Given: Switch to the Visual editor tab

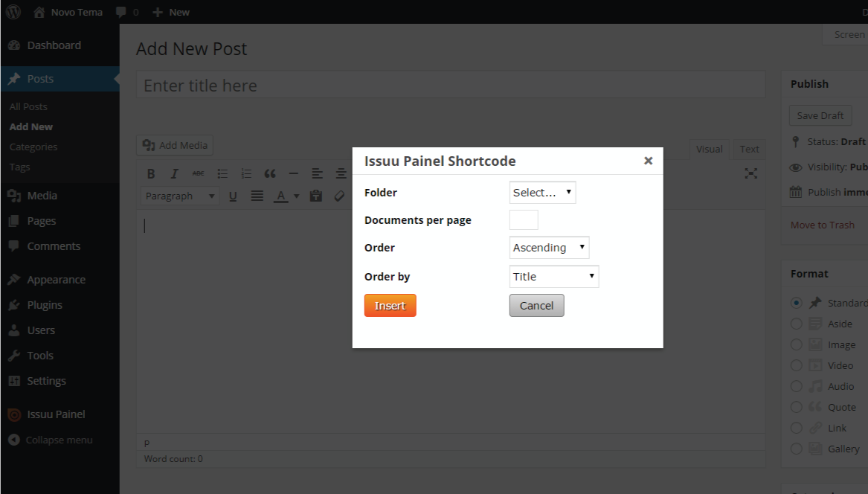Looking at the screenshot, I should point(709,149).
